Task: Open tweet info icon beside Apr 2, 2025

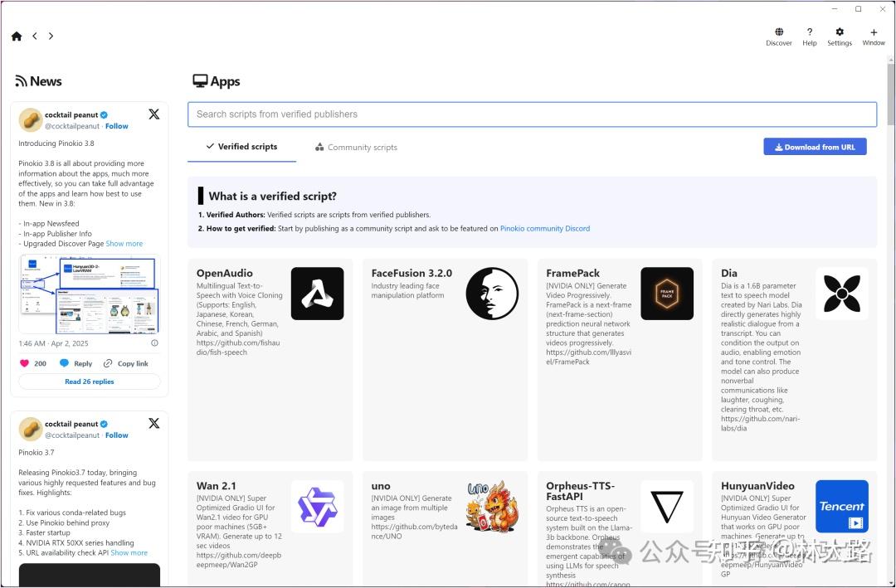Action: pos(154,343)
